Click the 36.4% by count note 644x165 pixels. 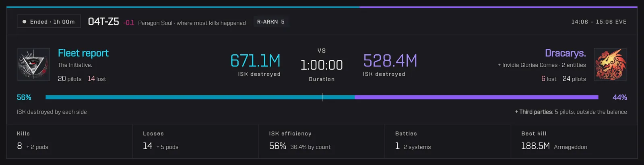pos(310,147)
